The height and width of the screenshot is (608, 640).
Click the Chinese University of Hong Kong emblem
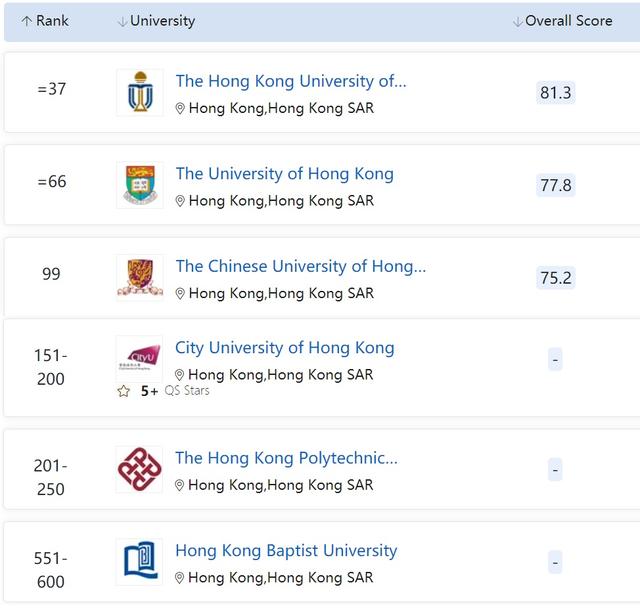point(139,277)
